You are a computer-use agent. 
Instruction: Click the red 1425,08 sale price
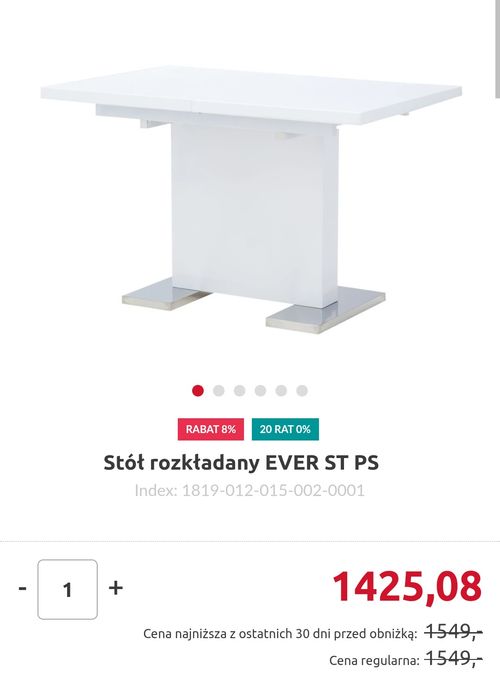pyautogui.click(x=407, y=587)
